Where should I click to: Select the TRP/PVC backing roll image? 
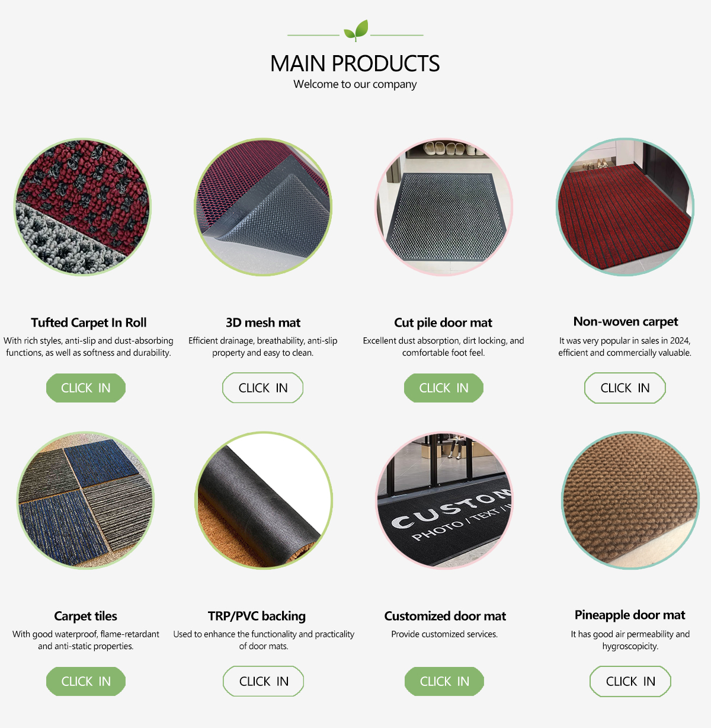click(264, 500)
